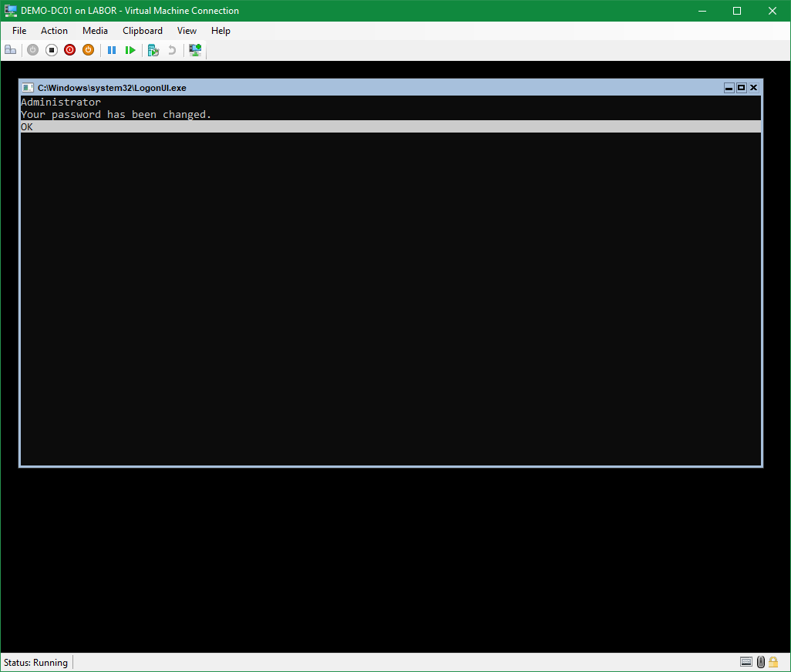Open the Action menu
791x672 pixels.
[54, 31]
